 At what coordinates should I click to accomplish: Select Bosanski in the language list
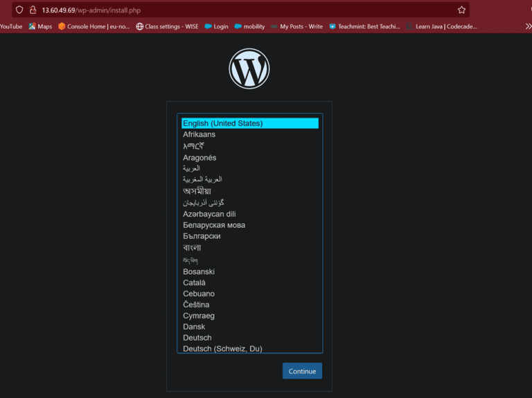(x=250, y=271)
